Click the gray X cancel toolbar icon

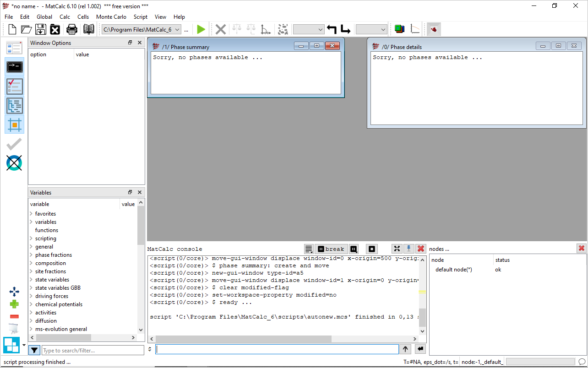(221, 29)
